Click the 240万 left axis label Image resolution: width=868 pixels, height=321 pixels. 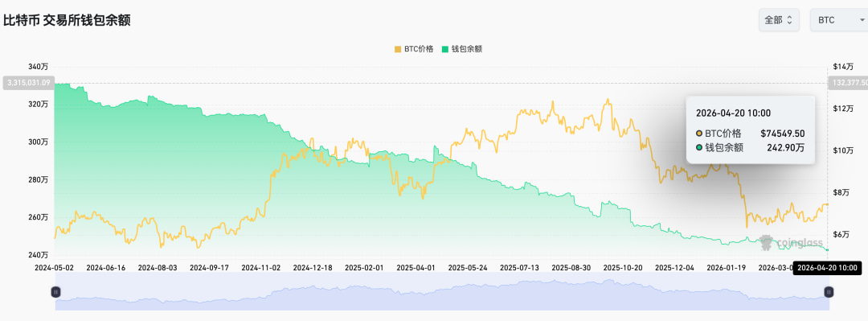pyautogui.click(x=39, y=255)
